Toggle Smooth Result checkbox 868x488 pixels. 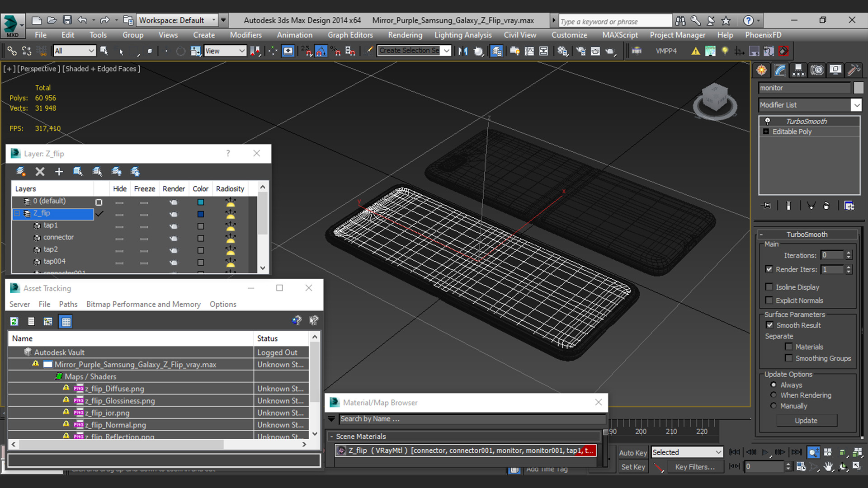click(x=769, y=325)
